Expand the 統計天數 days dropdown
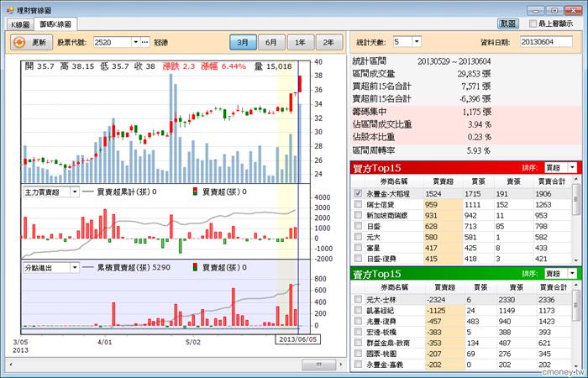 pyautogui.click(x=417, y=41)
